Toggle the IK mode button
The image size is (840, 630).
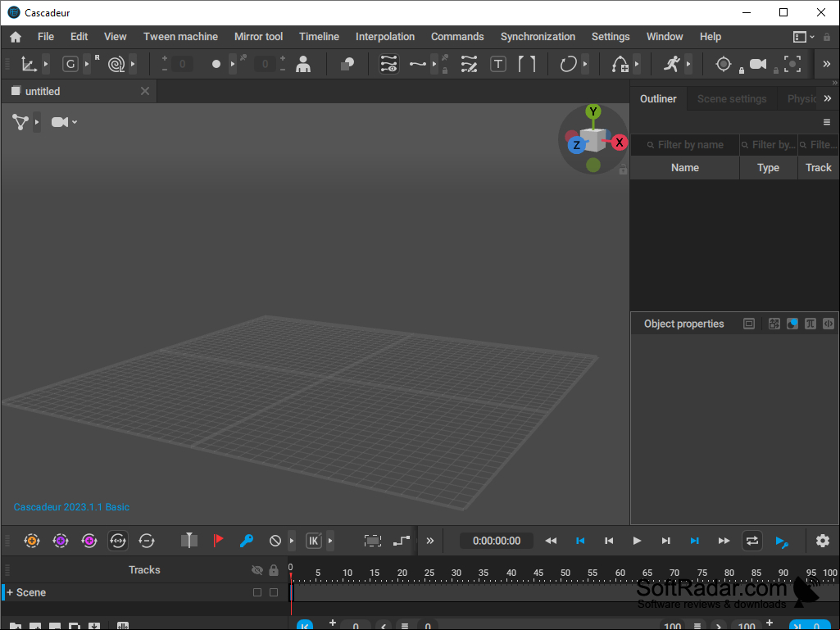314,541
